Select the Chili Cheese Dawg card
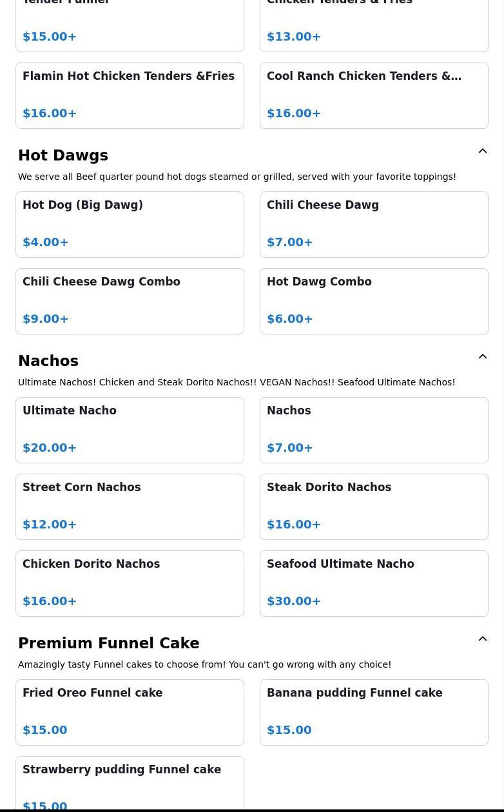504x812 pixels. [374, 224]
